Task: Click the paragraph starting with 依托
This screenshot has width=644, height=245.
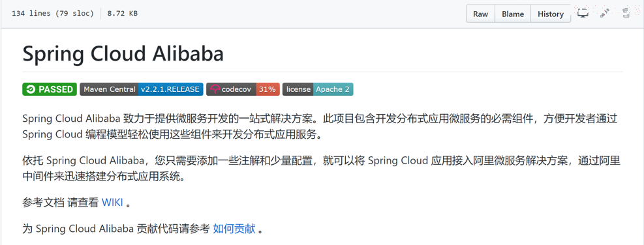Action: [321, 169]
